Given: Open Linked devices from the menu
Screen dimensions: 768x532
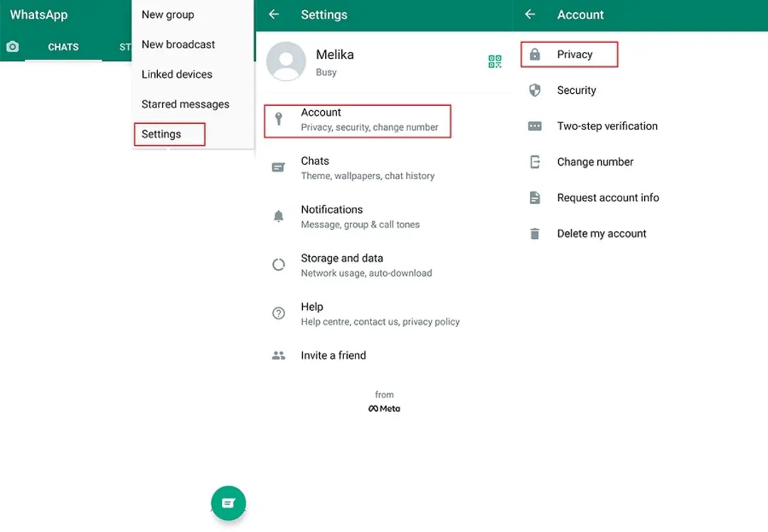Looking at the screenshot, I should point(177,75).
